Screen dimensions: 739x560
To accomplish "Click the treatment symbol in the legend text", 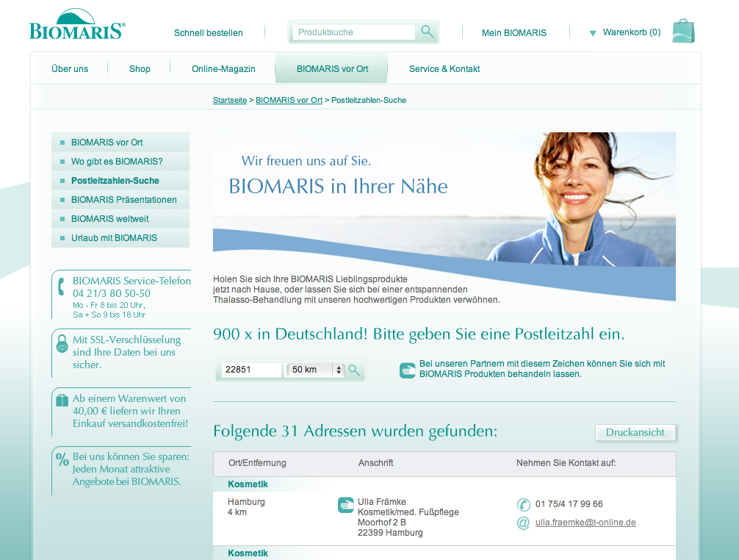I will [407, 370].
